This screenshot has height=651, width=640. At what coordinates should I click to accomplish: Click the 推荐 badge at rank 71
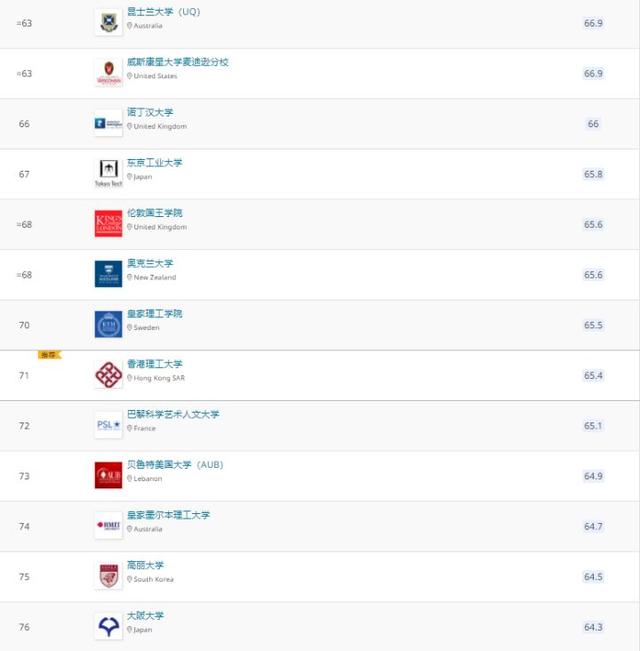(49, 355)
